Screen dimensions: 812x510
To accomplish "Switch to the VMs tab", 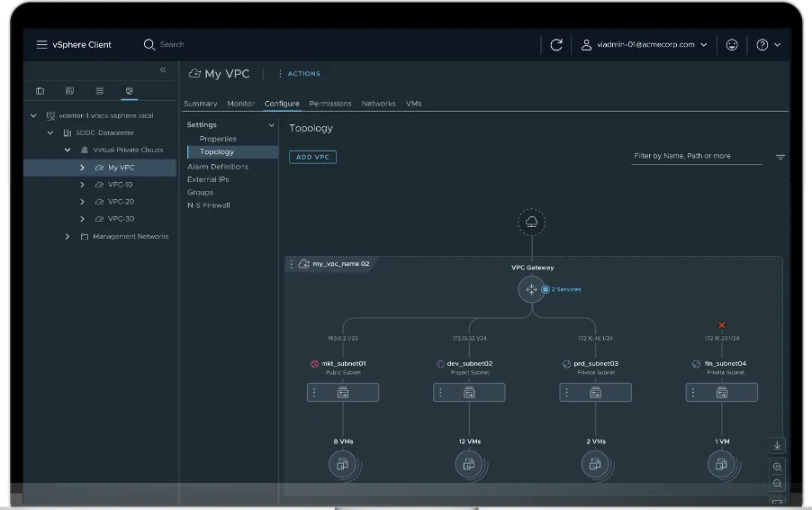I will click(x=414, y=104).
